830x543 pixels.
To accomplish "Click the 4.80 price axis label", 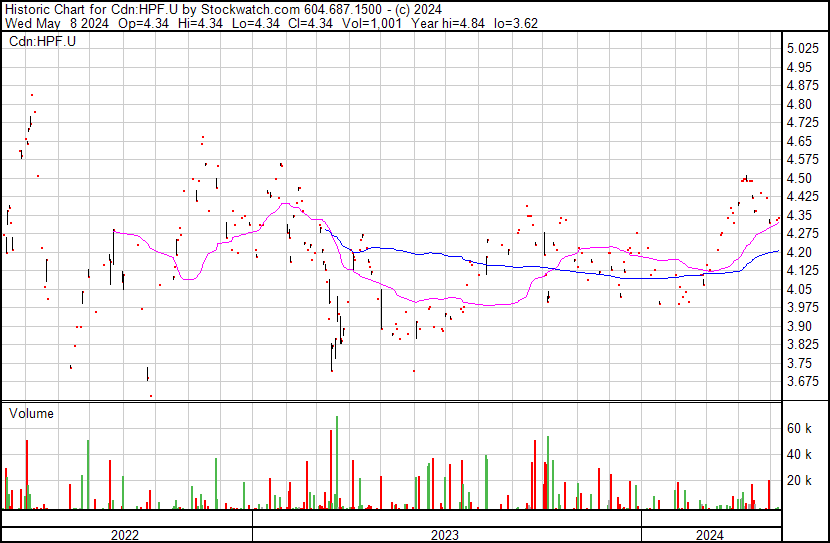I will click(x=799, y=104).
